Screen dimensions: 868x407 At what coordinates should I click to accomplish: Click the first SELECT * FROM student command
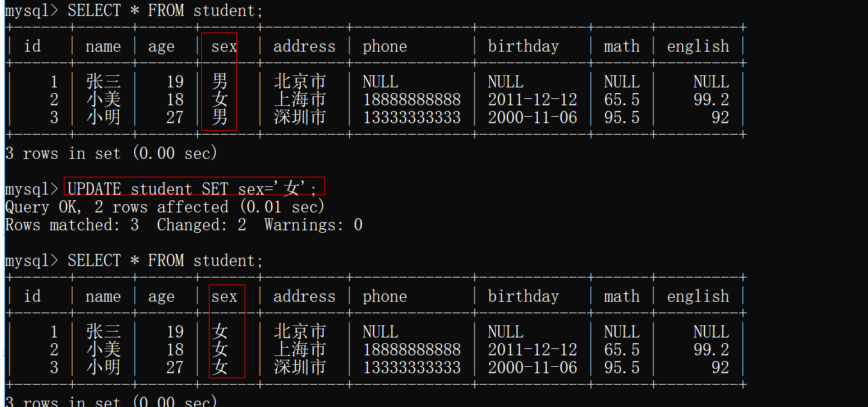[x=165, y=11]
